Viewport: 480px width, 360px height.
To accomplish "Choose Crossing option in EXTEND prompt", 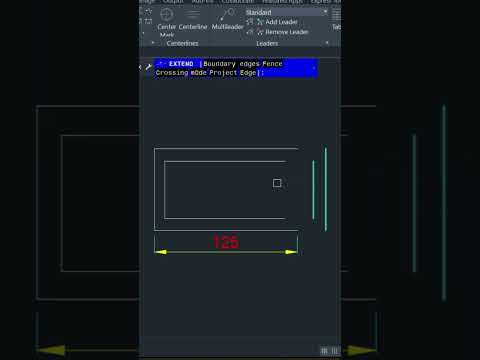I will coord(172,73).
